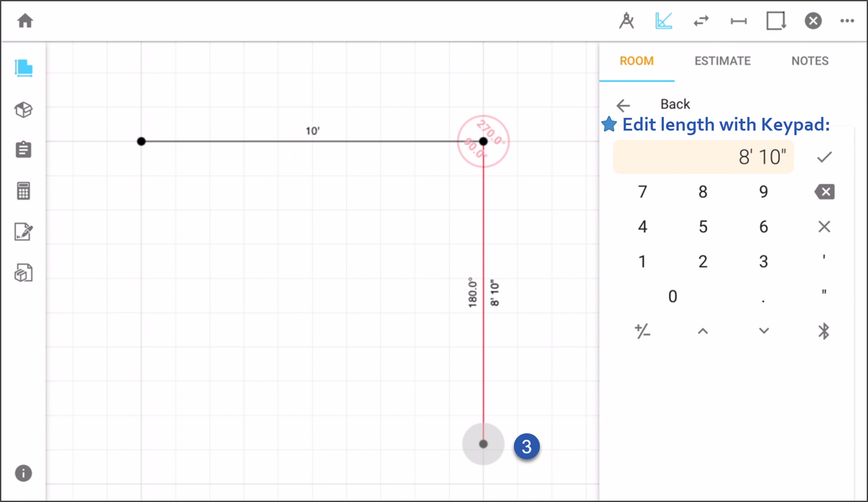Click the length field showing 8' 10"

(704, 157)
